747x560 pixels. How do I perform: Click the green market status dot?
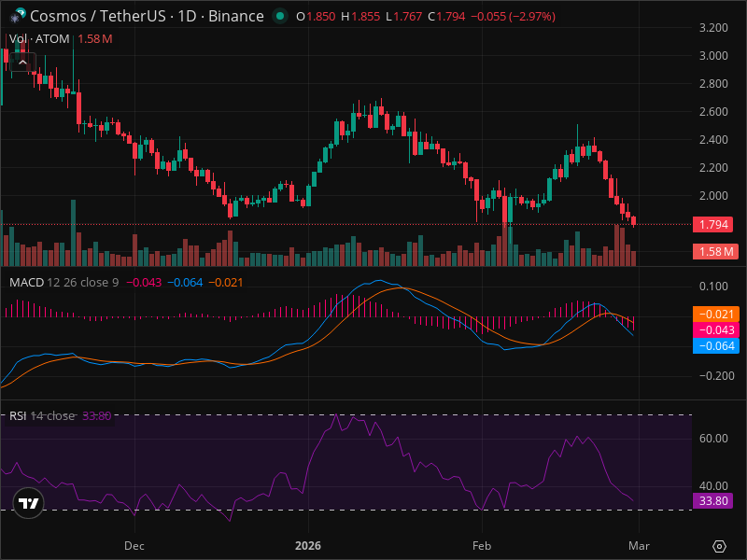tap(280, 16)
